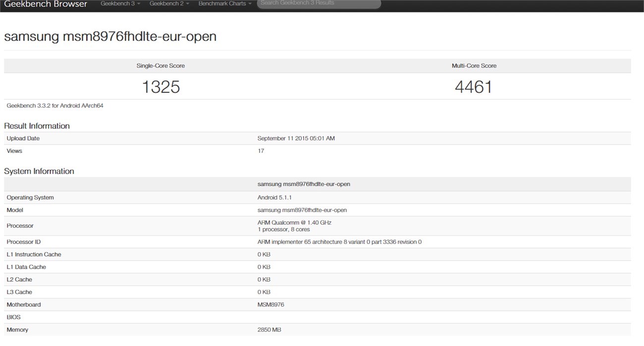Select the Processor ID label
The width and height of the screenshot is (644, 346).
(x=24, y=242)
